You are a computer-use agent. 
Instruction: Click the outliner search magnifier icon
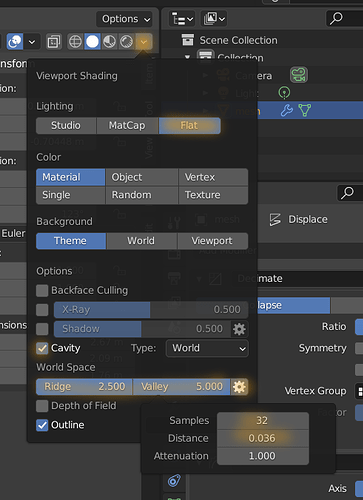[336, 18]
